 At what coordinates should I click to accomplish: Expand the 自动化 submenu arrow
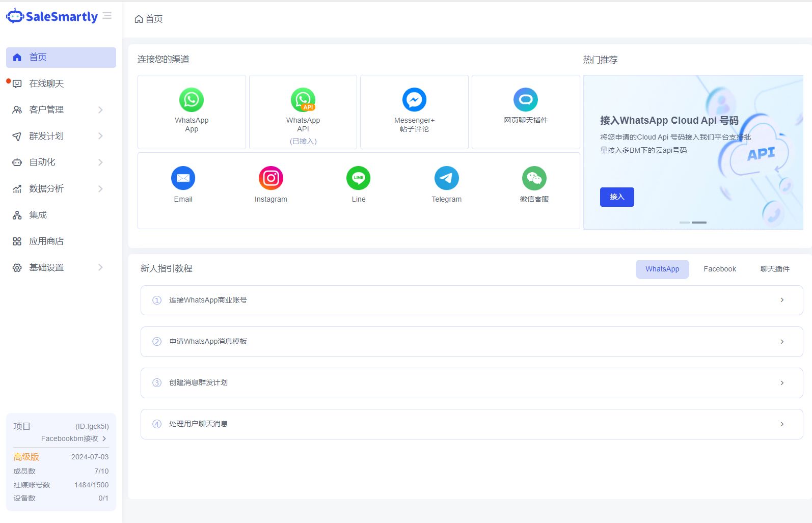tap(100, 162)
